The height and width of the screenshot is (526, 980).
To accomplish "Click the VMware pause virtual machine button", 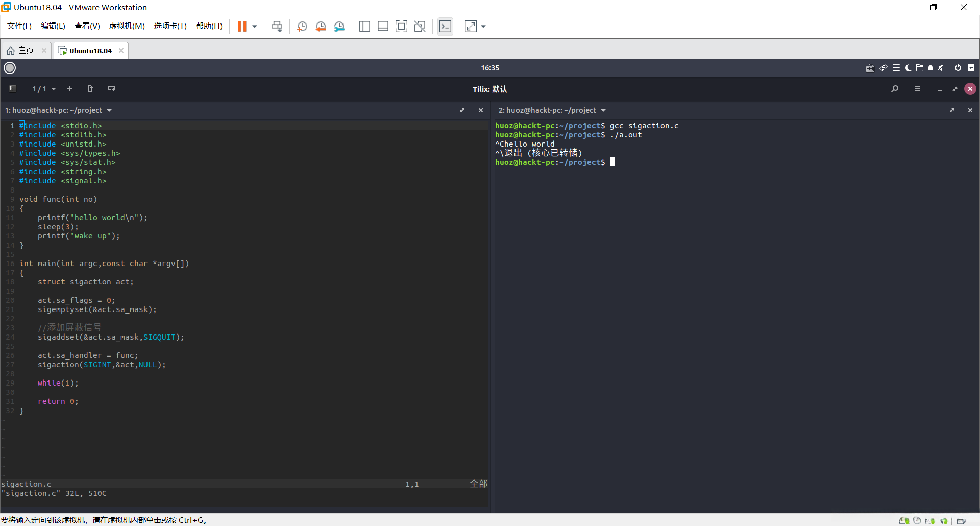I will tap(242, 27).
